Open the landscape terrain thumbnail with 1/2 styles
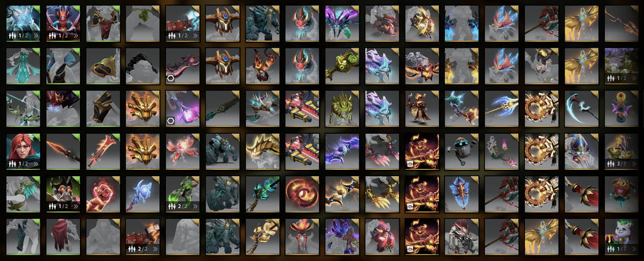Screen dimensions: 644x261 tap(621, 66)
